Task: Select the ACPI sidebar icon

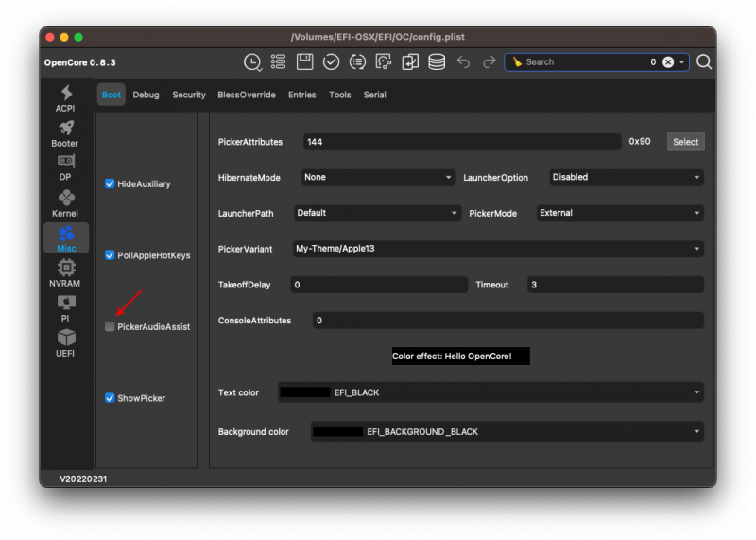Action: coord(65,98)
